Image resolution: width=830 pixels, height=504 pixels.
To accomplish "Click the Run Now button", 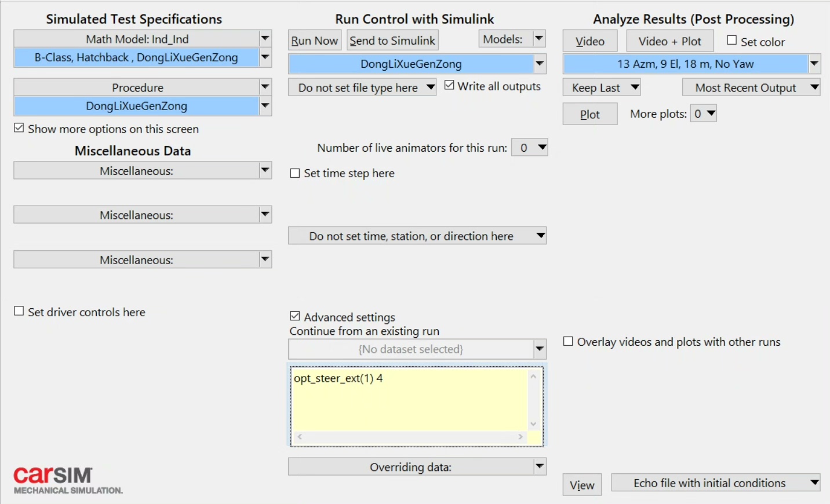I will point(314,41).
